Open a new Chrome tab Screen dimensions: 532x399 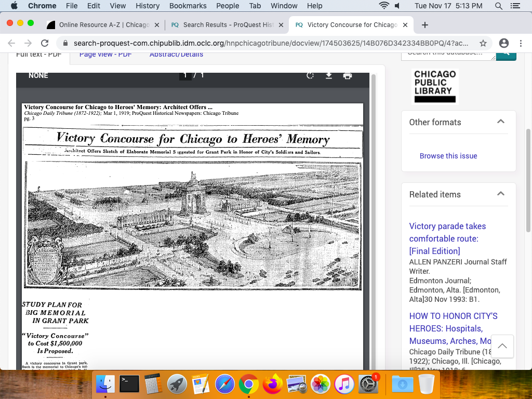425,25
